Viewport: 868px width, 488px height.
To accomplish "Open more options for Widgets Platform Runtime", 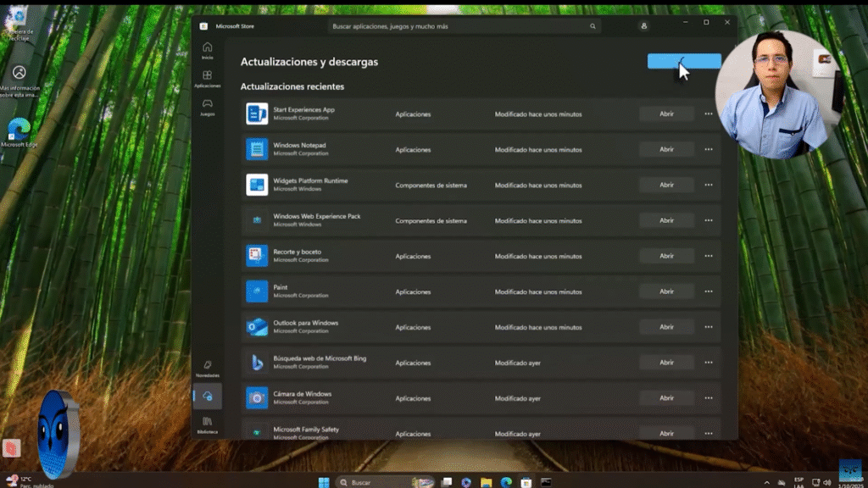I will point(709,185).
